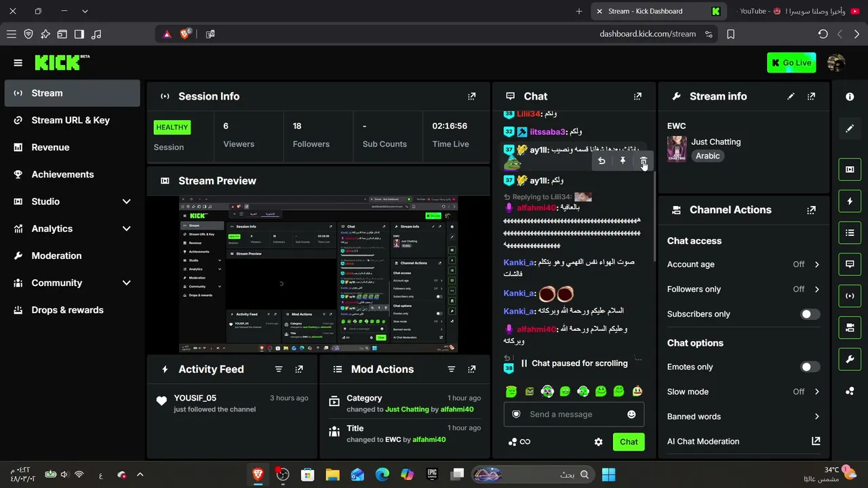Screen dimensions: 868x488
Task: Toggle Stream Preview widget in the right rail
Action: (x=850, y=169)
